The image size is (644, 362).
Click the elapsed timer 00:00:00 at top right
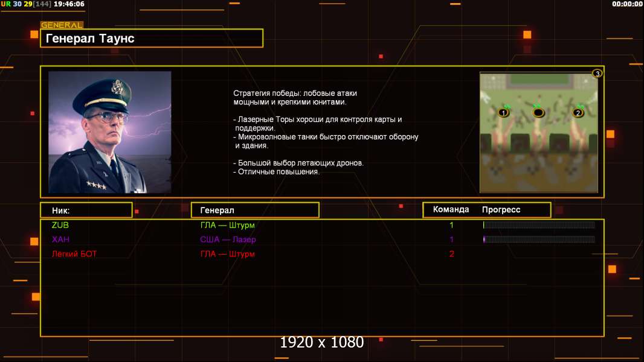click(626, 4)
